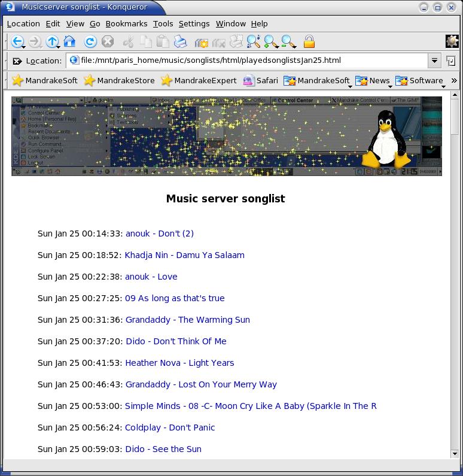Open the anouk - Love link
This screenshot has height=476, width=463.
tap(151, 277)
